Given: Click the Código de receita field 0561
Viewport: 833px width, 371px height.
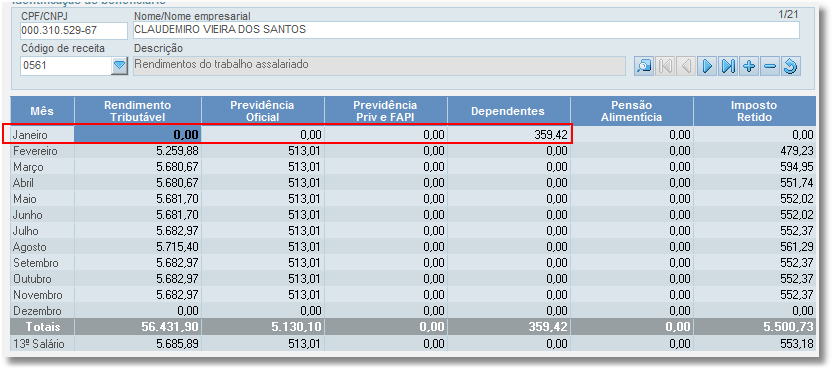Looking at the screenshot, I should pyautogui.click(x=66, y=66).
